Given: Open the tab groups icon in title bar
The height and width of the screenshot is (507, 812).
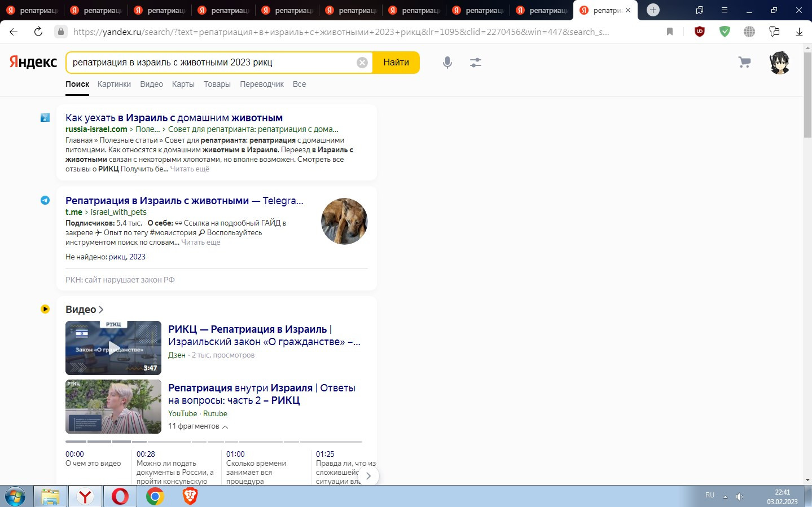Looking at the screenshot, I should (700, 10).
